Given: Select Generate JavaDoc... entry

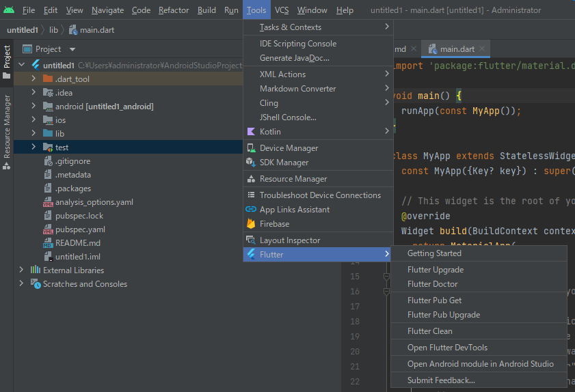Looking at the screenshot, I should click(x=319, y=58).
